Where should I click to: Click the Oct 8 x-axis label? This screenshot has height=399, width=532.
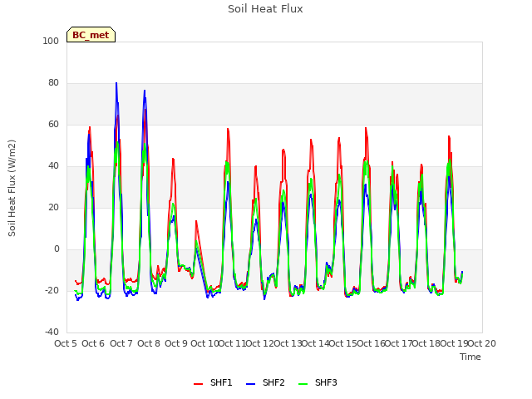[x=149, y=343]
